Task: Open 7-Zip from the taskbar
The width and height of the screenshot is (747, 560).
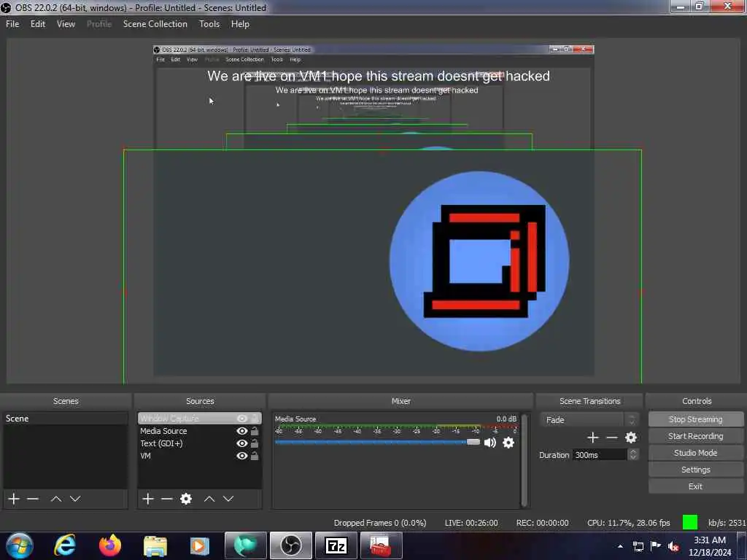Action: point(336,545)
